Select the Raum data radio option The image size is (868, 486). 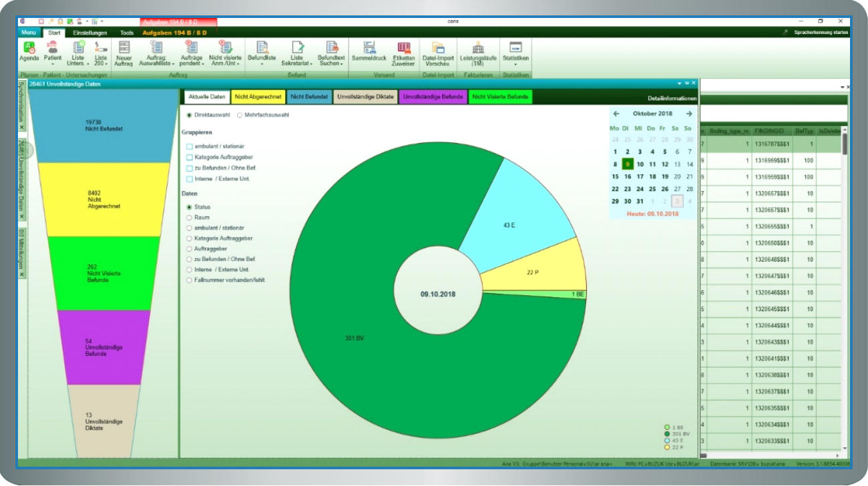(189, 218)
